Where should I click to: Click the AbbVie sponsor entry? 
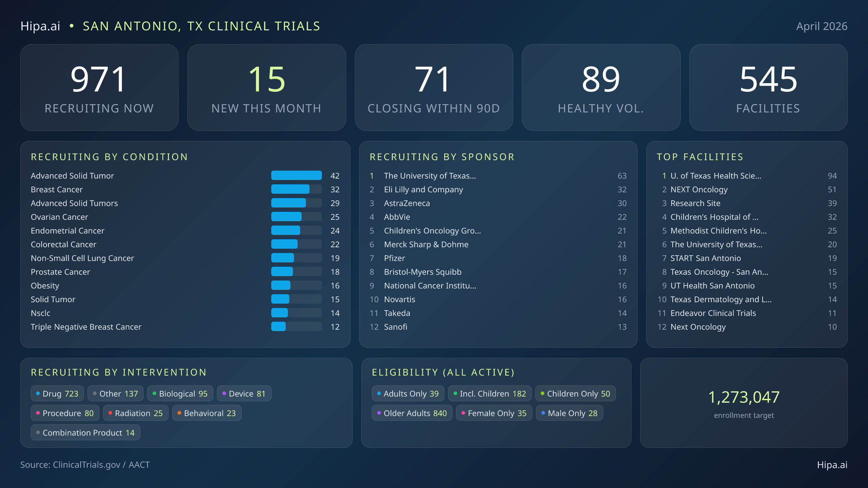pos(498,217)
